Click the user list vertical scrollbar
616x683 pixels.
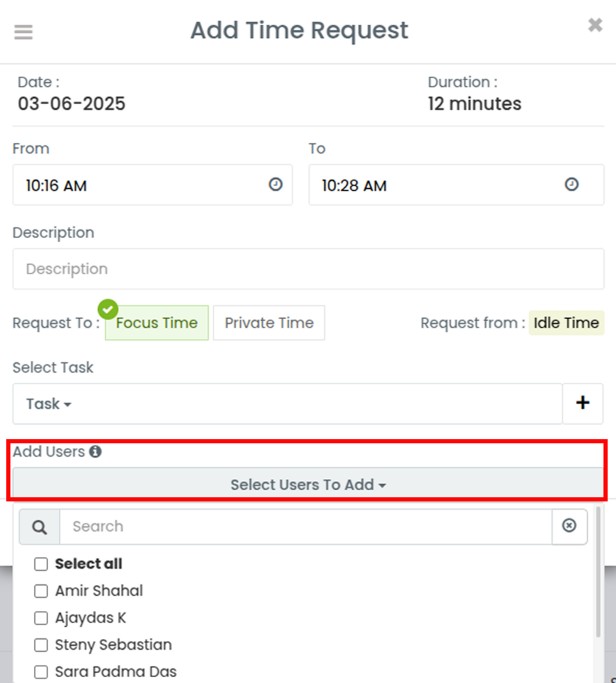coord(598,572)
